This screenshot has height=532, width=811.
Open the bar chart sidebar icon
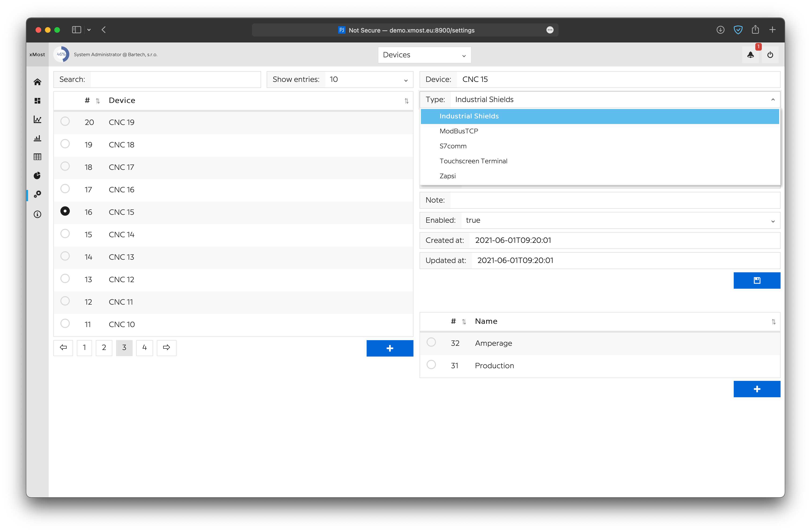(37, 138)
